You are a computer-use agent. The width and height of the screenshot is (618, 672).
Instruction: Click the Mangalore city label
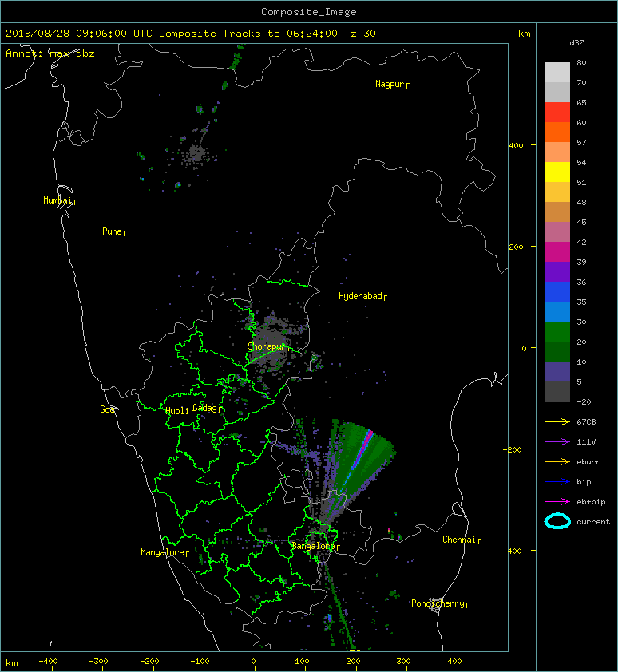(164, 553)
